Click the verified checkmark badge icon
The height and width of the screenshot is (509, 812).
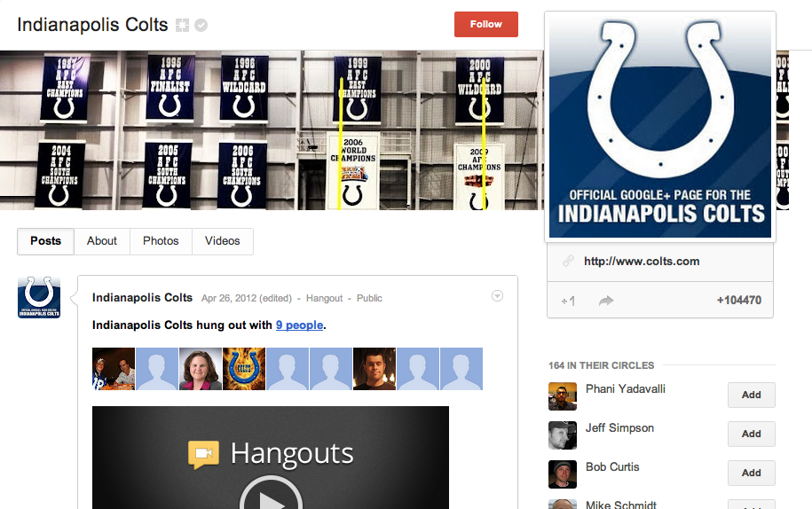point(201,25)
